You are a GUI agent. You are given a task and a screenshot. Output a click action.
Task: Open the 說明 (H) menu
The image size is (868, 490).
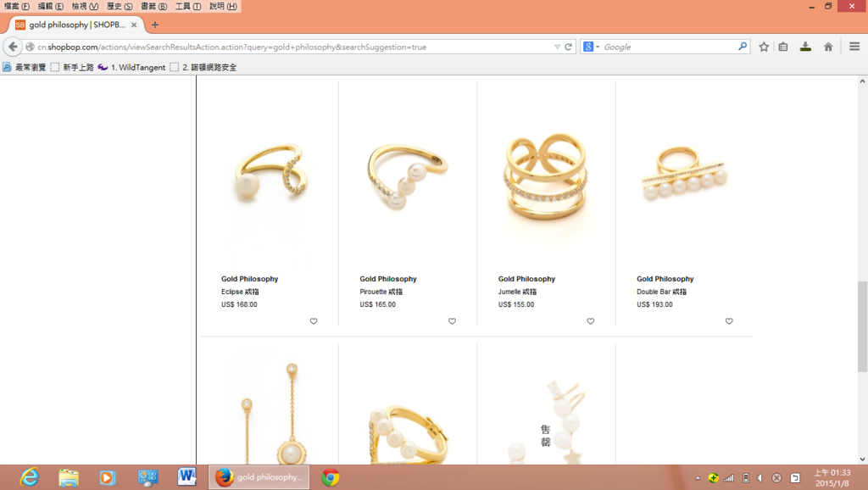point(223,6)
